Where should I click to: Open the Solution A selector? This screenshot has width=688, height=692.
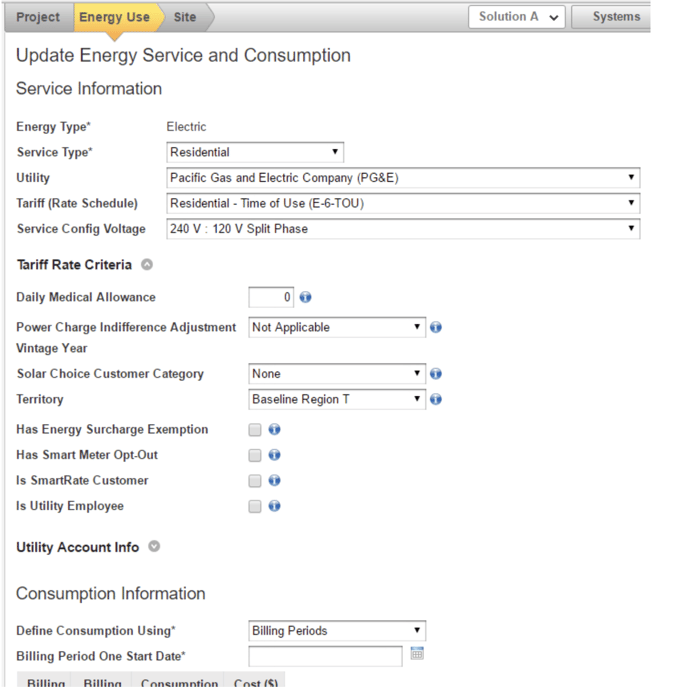[x=518, y=17]
